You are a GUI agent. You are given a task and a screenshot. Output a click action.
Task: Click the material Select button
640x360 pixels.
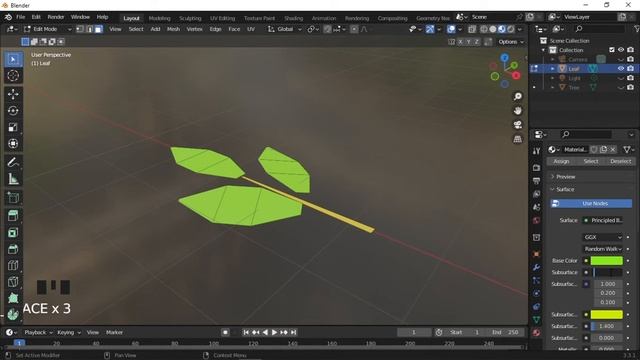[591, 161]
